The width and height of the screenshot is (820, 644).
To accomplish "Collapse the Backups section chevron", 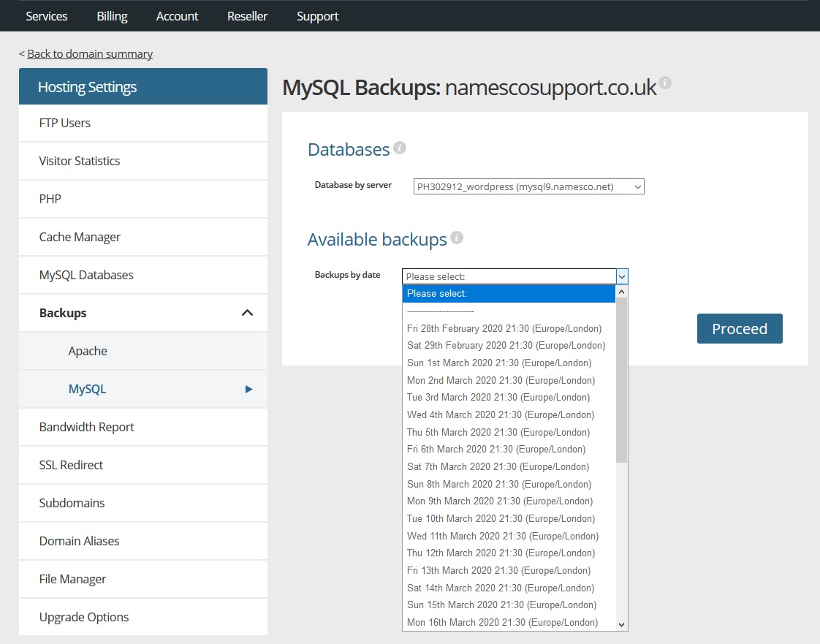I will tap(247, 313).
